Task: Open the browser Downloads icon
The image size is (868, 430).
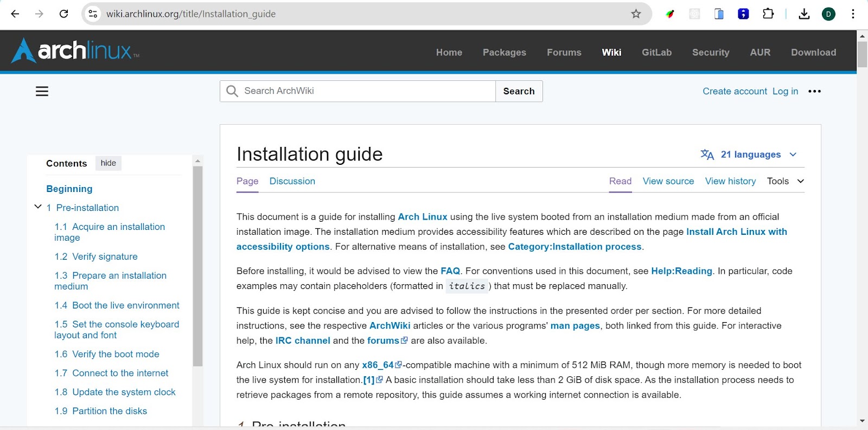Action: click(x=804, y=14)
